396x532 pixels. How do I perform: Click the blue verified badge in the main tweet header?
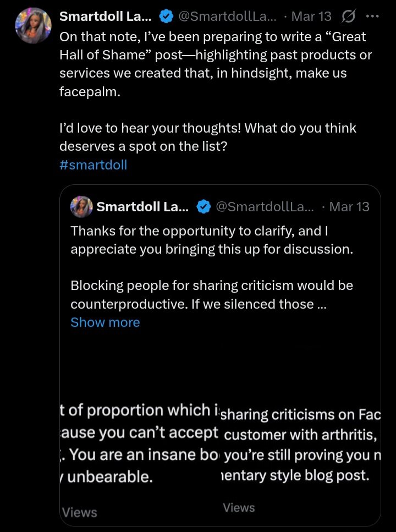166,17
